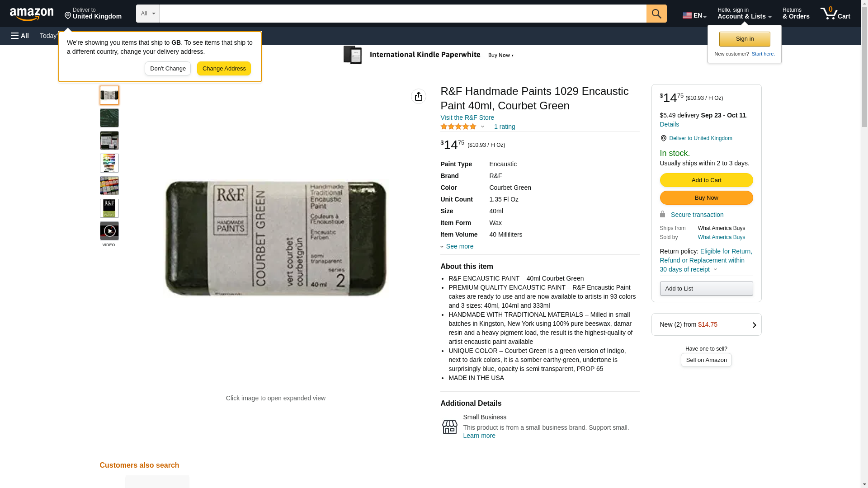Click the search magnifier button
Screen dimensions: 868x488
656,14
